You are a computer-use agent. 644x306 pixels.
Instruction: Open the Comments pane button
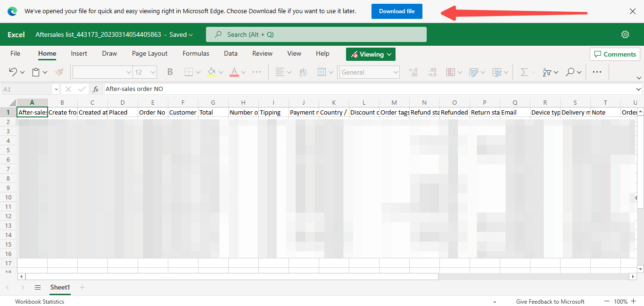[x=615, y=54]
